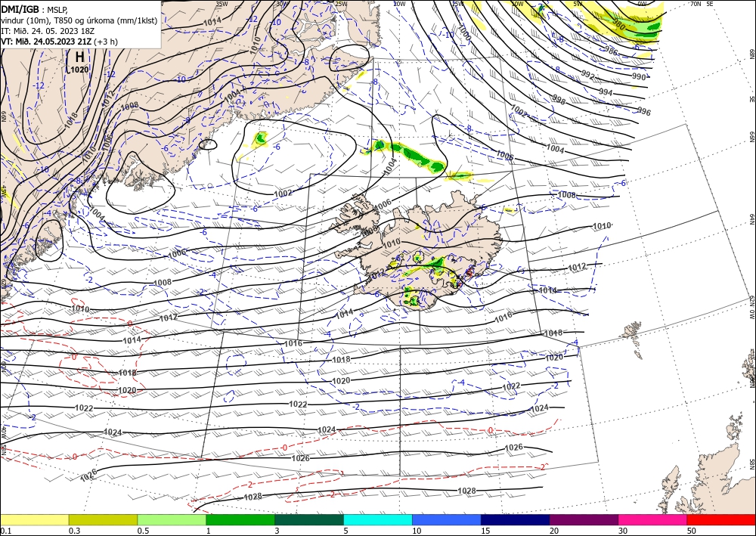
Task: Select the olive 0.3–0.5 legend swatch
Action: coord(103,519)
